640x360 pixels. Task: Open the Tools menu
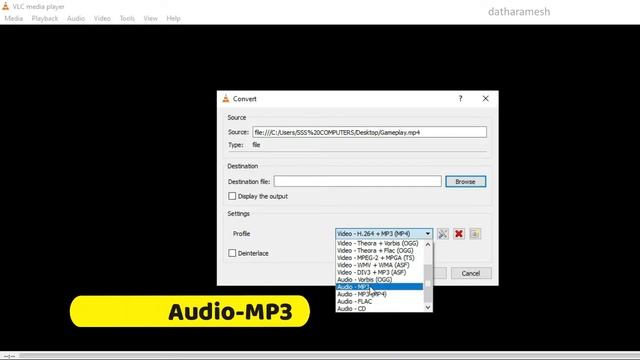coord(127,18)
